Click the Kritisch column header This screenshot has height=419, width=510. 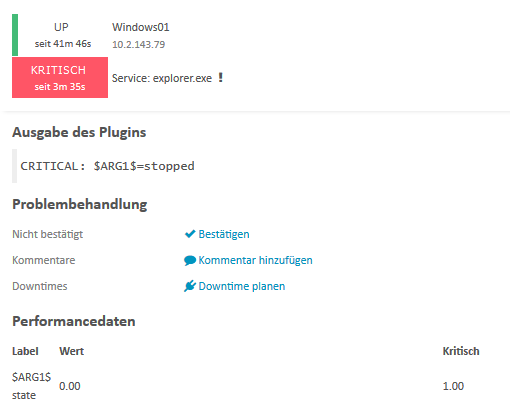[x=461, y=351]
